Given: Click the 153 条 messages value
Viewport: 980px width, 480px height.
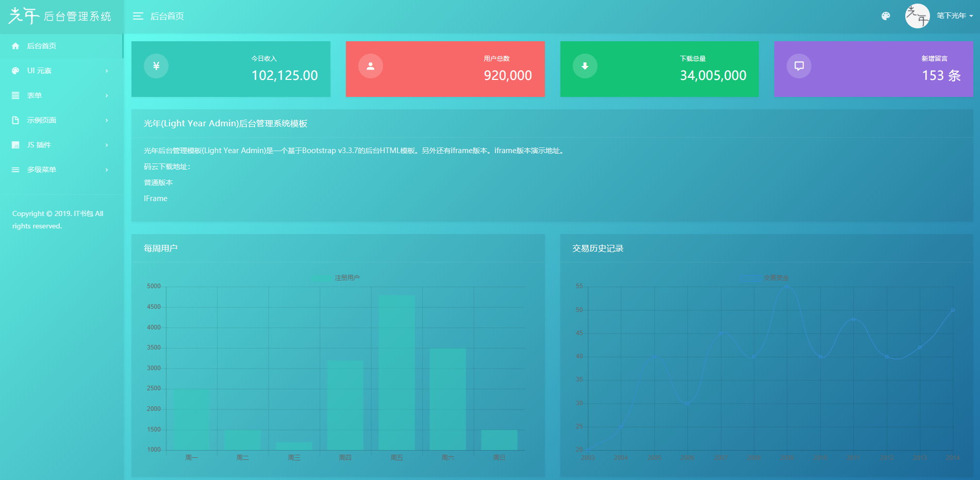Looking at the screenshot, I should [x=941, y=76].
